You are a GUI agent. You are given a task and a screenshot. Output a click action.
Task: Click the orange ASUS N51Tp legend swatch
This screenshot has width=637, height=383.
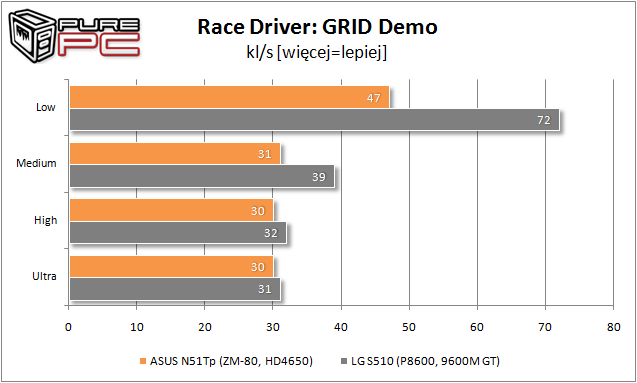pyautogui.click(x=143, y=361)
